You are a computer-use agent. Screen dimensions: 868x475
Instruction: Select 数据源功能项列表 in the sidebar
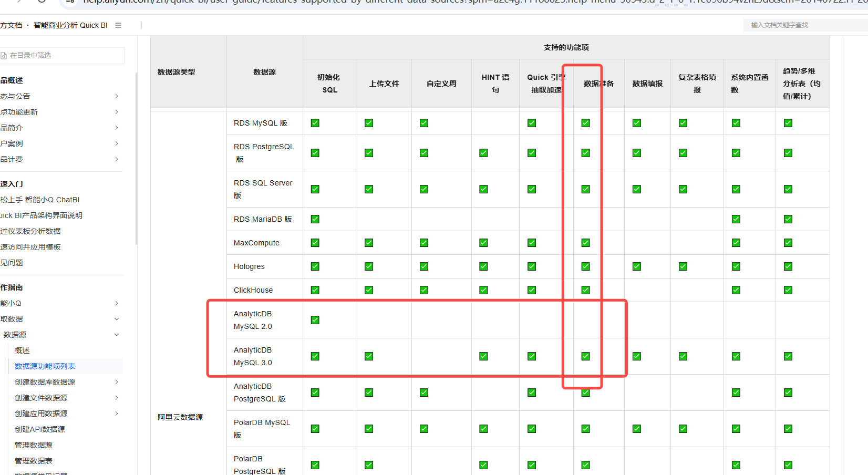(45, 366)
